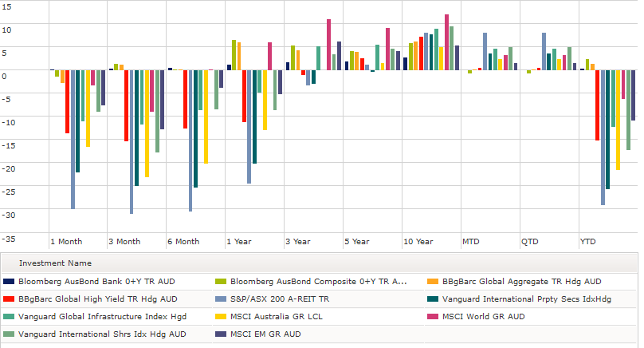Click the Bloomberg AusBond Composite legend swatch

pyautogui.click(x=221, y=282)
